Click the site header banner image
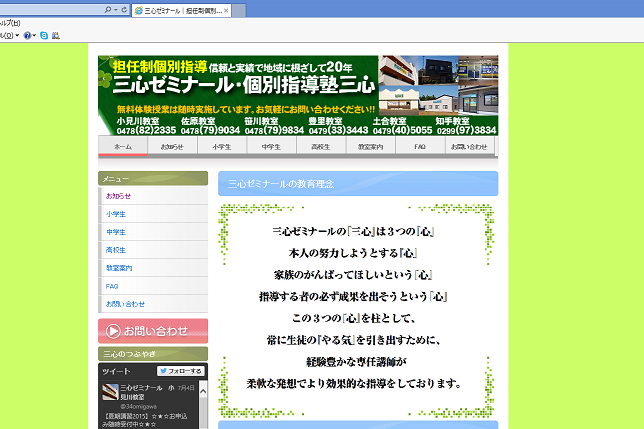Screen dimensions: 644x429 pos(298,96)
